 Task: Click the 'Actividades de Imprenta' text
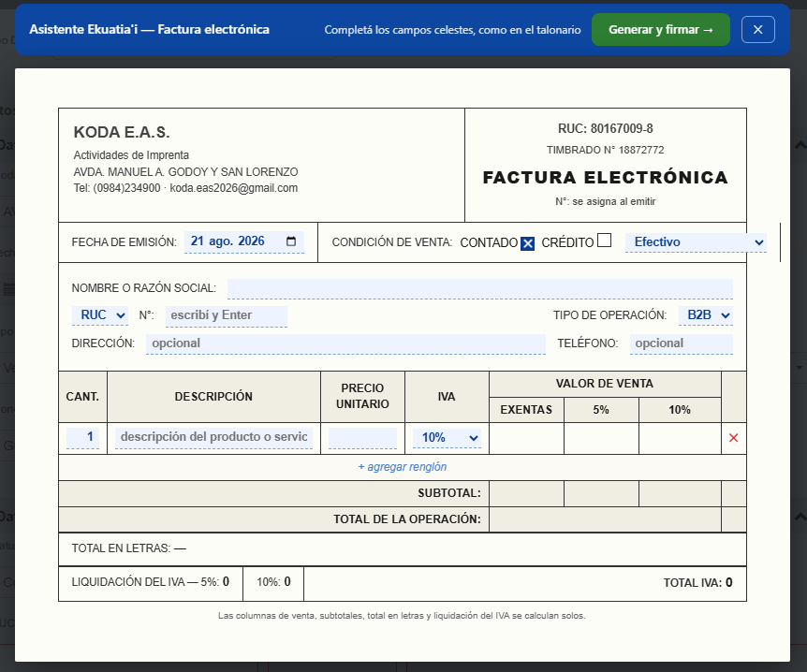pyautogui.click(x=131, y=154)
